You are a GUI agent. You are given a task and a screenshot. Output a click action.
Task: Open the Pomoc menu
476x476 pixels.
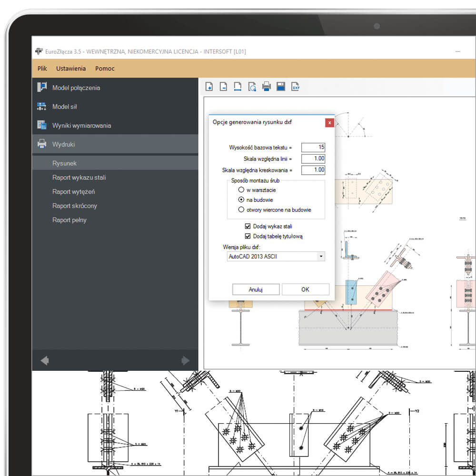[105, 68]
